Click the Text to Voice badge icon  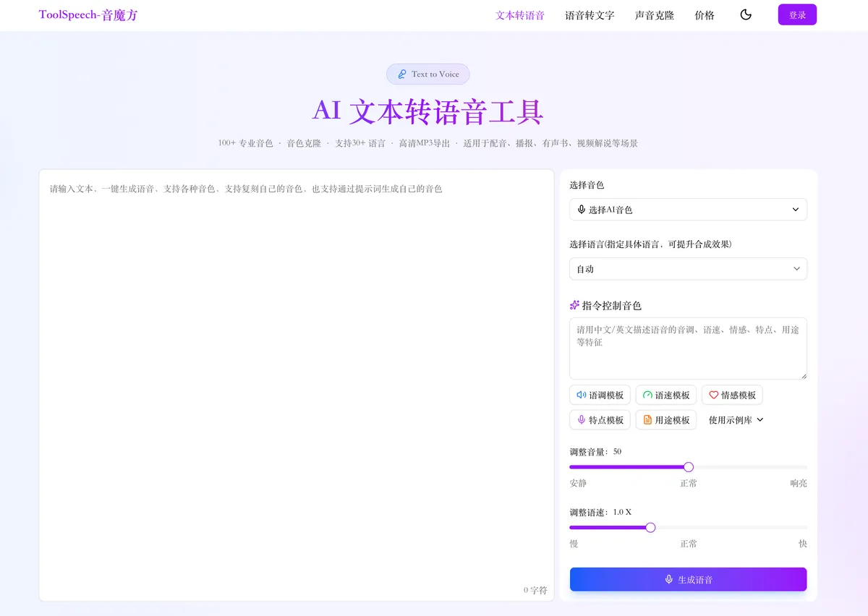pos(402,74)
